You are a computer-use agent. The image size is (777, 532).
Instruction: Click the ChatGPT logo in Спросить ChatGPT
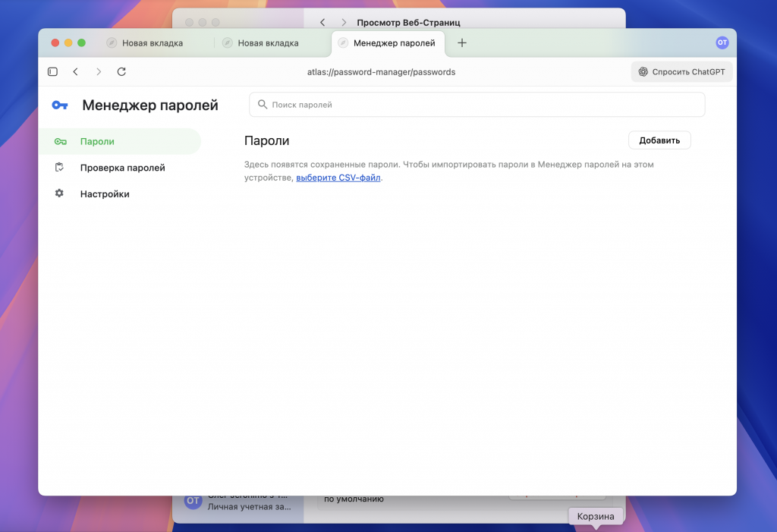[643, 71]
